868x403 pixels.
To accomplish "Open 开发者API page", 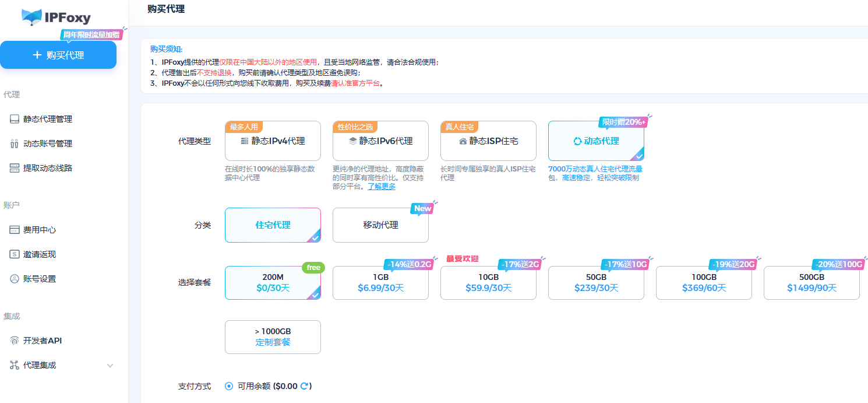I will point(42,341).
